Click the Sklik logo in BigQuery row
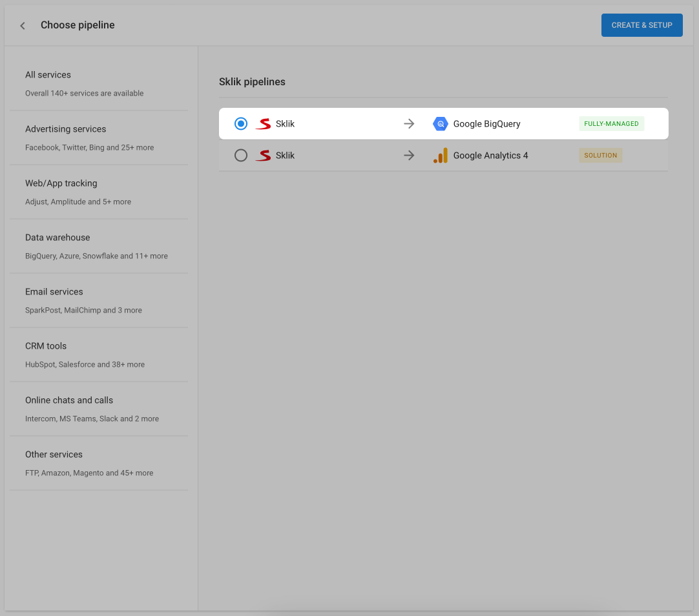 click(x=263, y=124)
